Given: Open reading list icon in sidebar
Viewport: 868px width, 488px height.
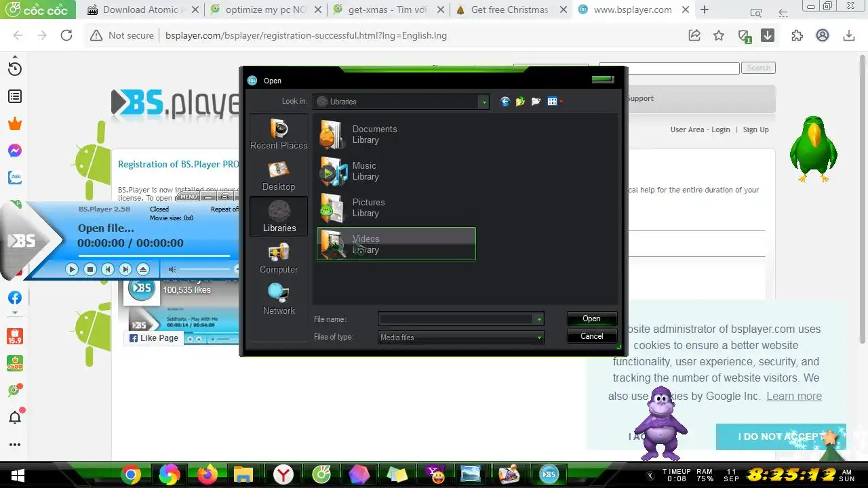Looking at the screenshot, I should coord(14,96).
